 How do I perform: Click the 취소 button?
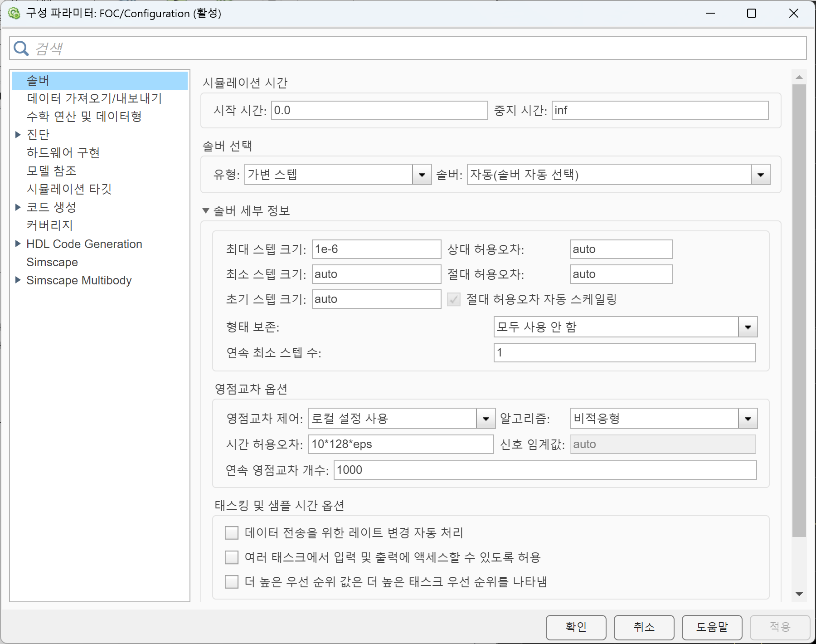tap(644, 627)
